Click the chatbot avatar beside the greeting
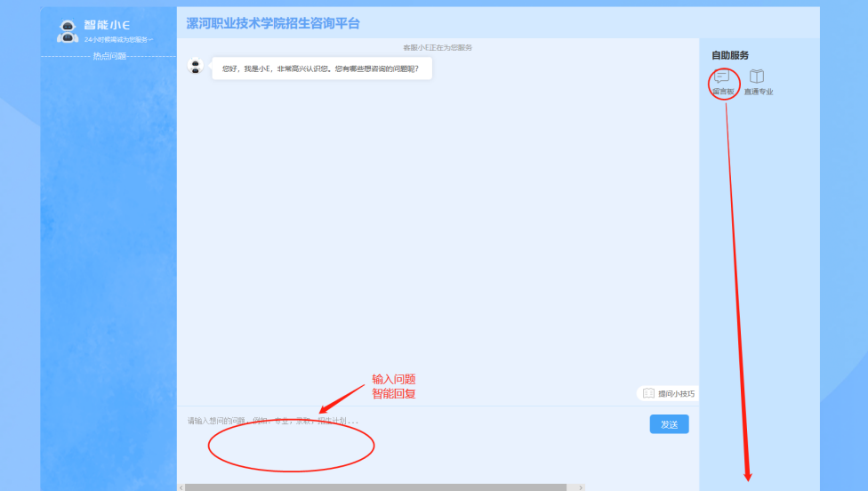The width and height of the screenshot is (868, 491). (x=196, y=67)
